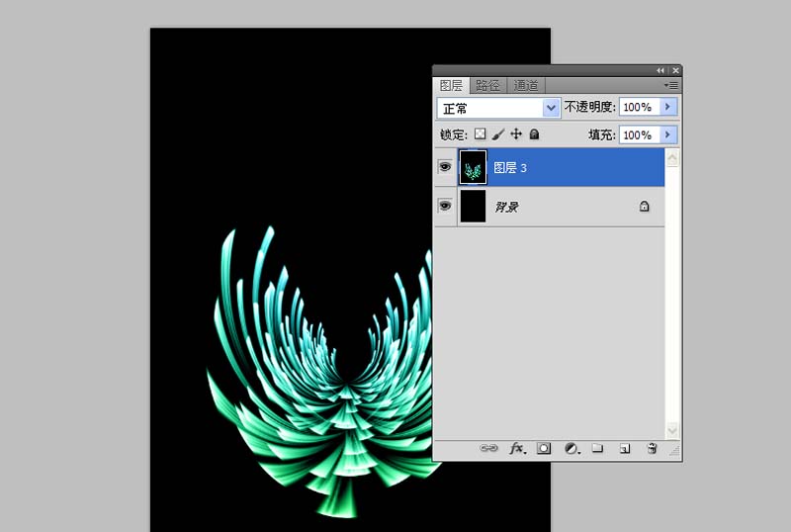Click the link layers icon
The width and height of the screenshot is (791, 532).
[x=488, y=448]
